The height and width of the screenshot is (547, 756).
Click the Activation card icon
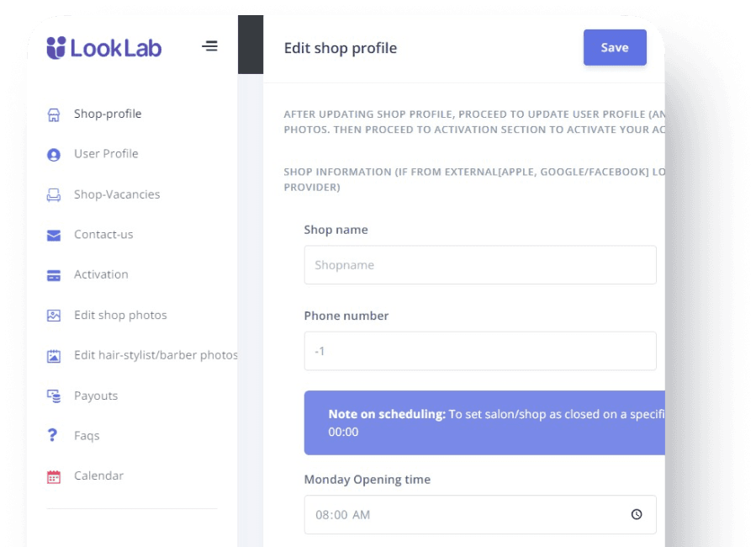pos(54,275)
